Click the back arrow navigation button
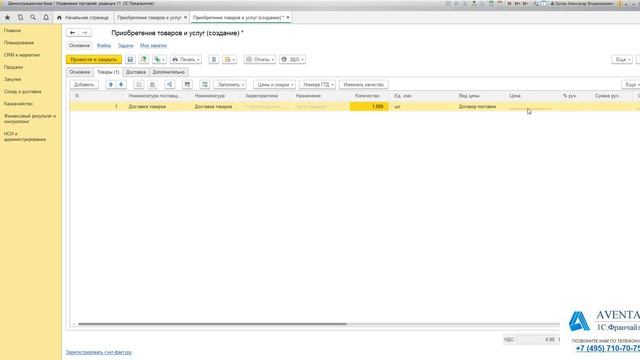This screenshot has width=640, height=360. coord(72,33)
